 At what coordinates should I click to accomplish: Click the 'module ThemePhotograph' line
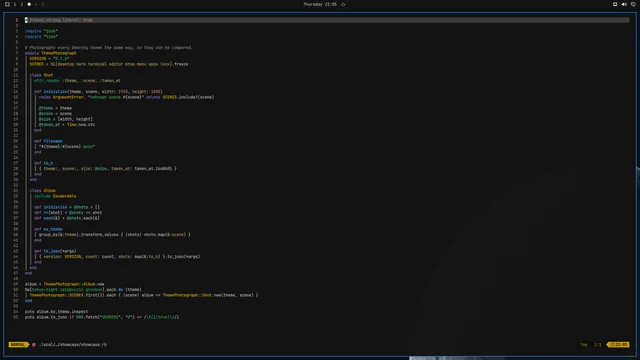(51, 53)
